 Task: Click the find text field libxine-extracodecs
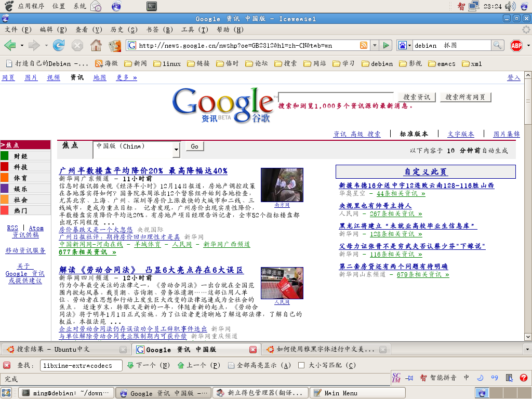pos(81,365)
